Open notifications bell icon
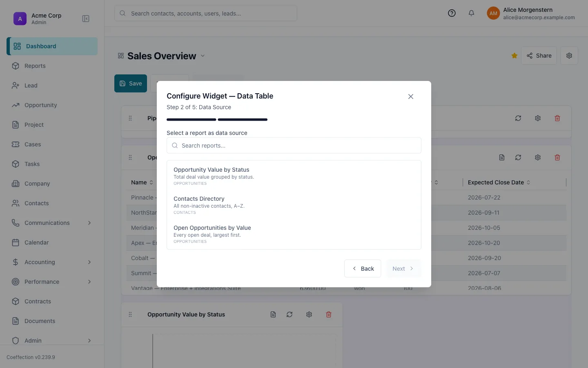 click(x=471, y=13)
